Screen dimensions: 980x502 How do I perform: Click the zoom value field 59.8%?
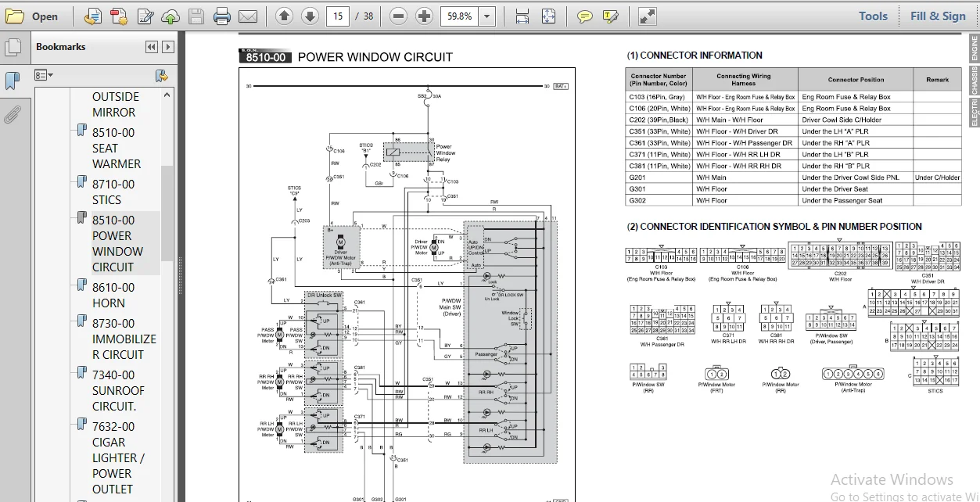(x=458, y=16)
